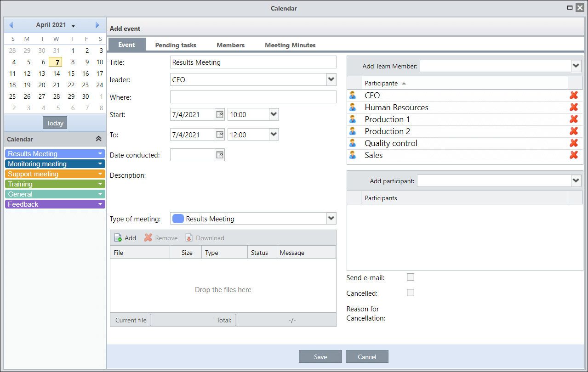Select Feedback calendar label
Image resolution: width=588 pixels, height=372 pixels.
[23, 204]
